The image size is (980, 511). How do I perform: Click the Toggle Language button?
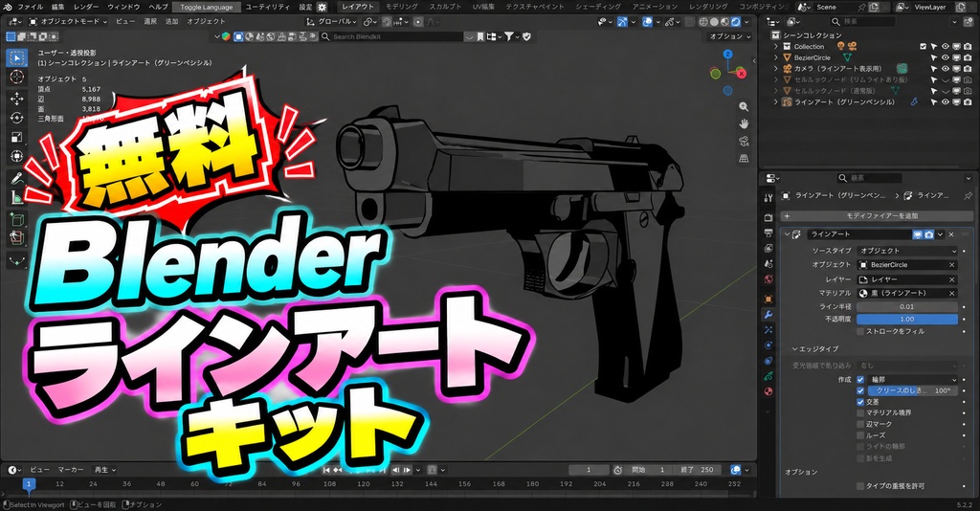coord(207,7)
